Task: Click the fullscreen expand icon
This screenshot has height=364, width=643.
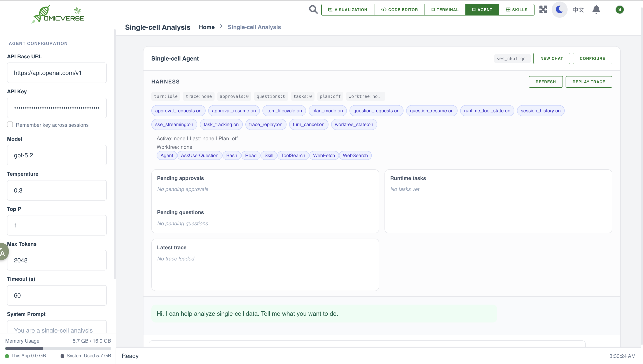Action: click(x=543, y=9)
